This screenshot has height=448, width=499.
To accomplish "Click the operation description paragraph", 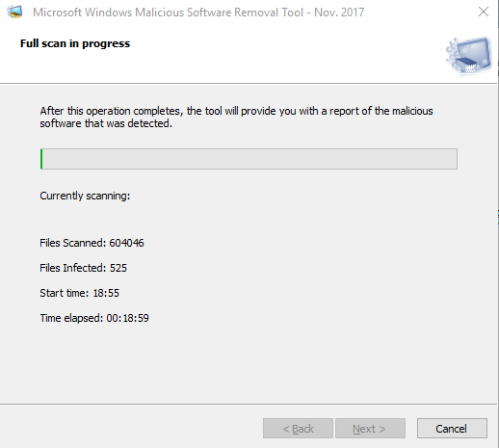I will pyautogui.click(x=236, y=118).
